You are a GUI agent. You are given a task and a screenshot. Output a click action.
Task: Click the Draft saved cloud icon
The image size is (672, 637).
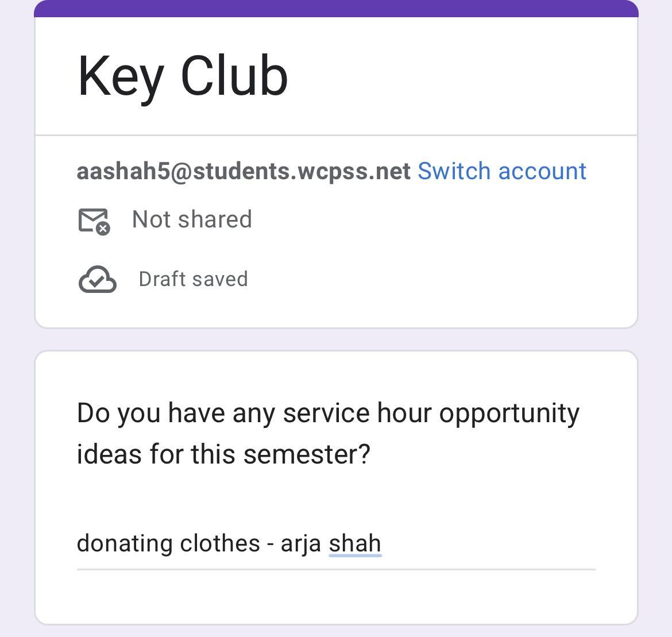coord(97,280)
